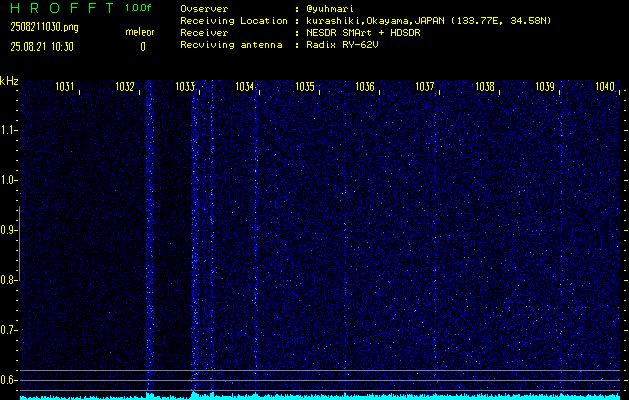The width and height of the screenshot is (629, 400).
Task: Select the observer name @yuhmari
Action: click(x=330, y=9)
